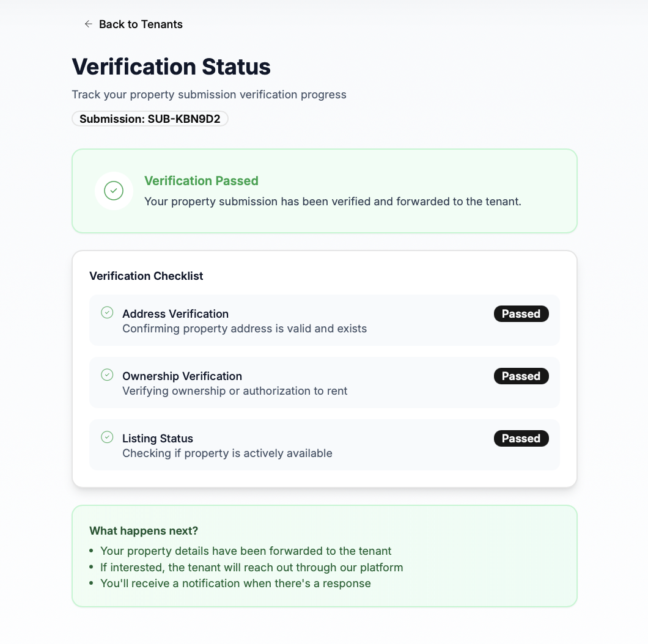The height and width of the screenshot is (644, 648).
Task: Click the Ownership Verification check icon
Action: (x=107, y=375)
